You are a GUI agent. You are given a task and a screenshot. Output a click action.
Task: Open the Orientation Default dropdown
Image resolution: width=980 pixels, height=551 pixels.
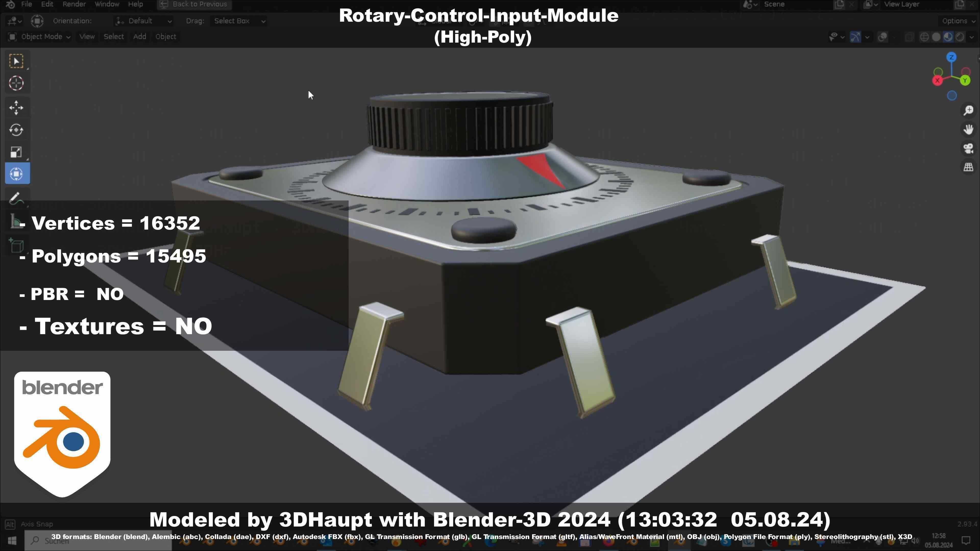coord(143,21)
